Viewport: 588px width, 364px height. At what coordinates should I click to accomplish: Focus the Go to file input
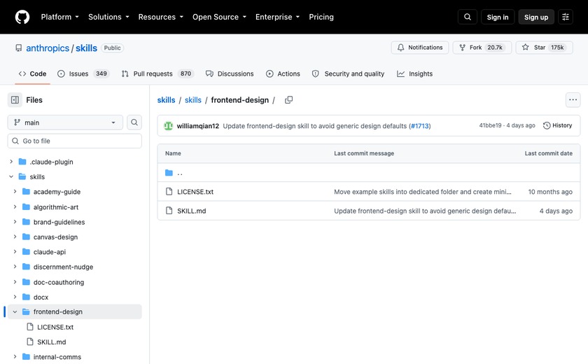coord(75,141)
